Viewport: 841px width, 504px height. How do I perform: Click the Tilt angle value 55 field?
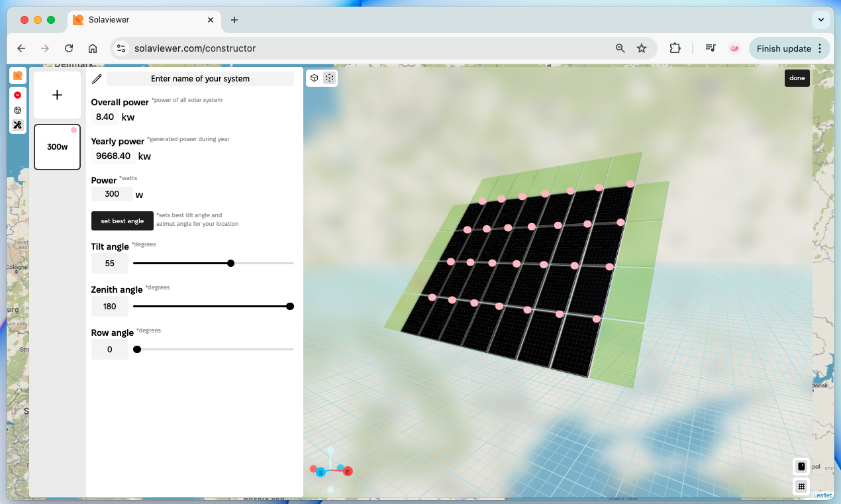(110, 264)
